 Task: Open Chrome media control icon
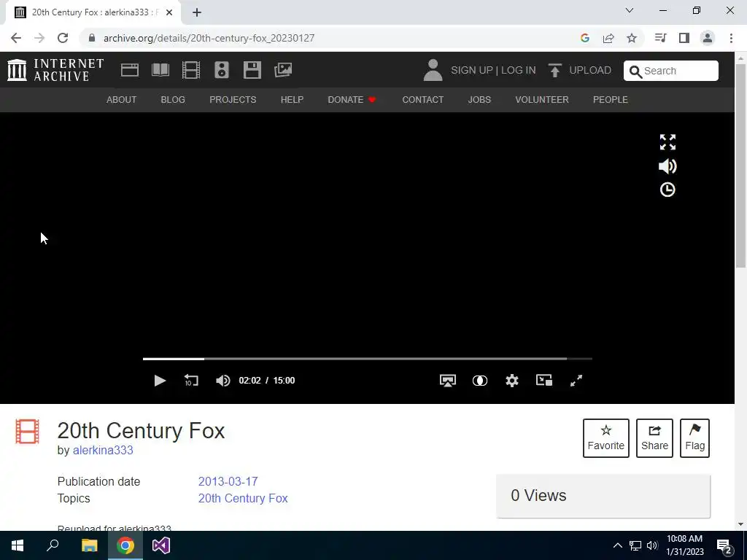tap(660, 38)
